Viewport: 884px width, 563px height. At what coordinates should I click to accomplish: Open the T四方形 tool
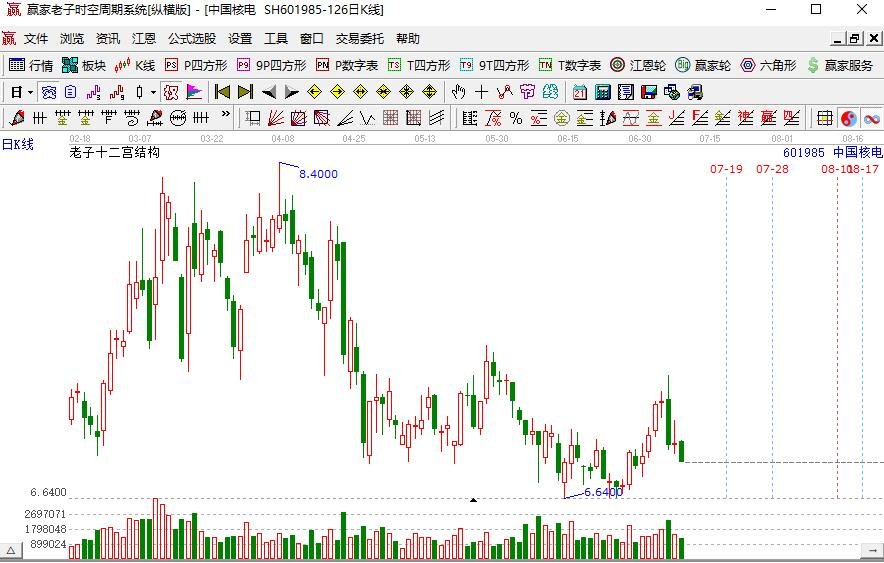[419, 65]
